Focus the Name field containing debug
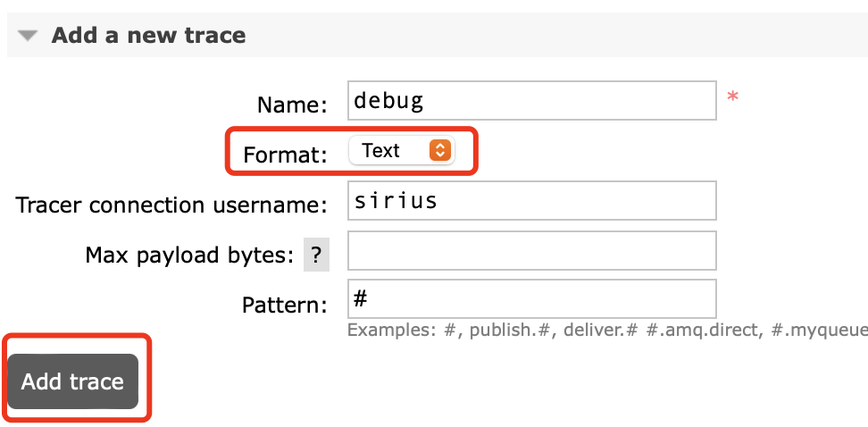 pyautogui.click(x=531, y=101)
